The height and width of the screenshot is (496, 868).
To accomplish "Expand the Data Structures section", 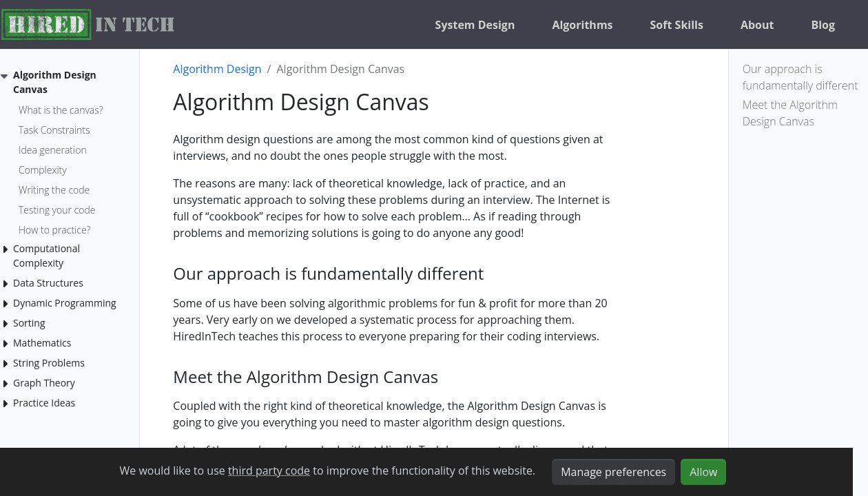I will point(6,283).
